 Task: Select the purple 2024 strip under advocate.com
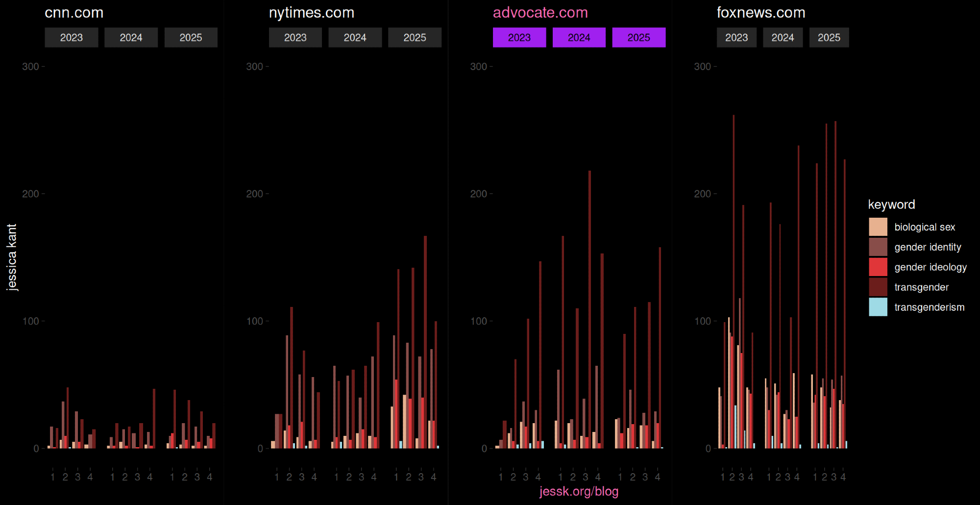pyautogui.click(x=579, y=38)
